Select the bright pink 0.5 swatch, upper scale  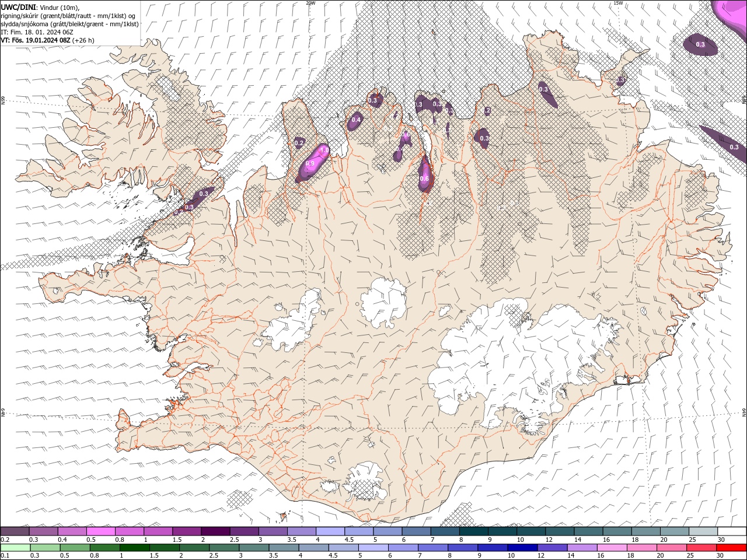[x=100, y=531]
